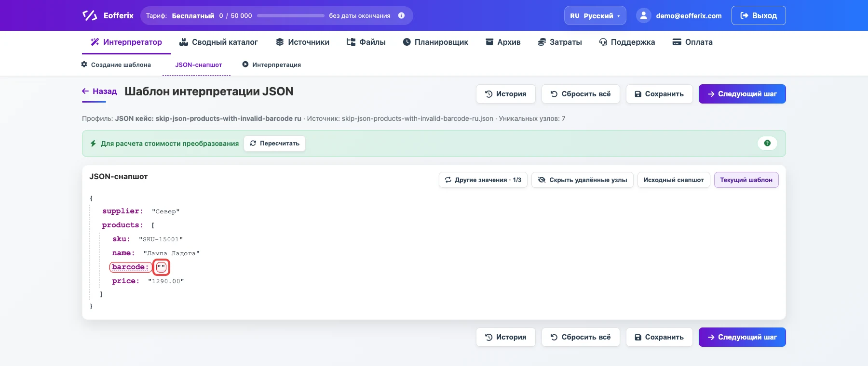Open the Планировщик tab
Viewport: 868px width, 366px height.
click(x=435, y=42)
